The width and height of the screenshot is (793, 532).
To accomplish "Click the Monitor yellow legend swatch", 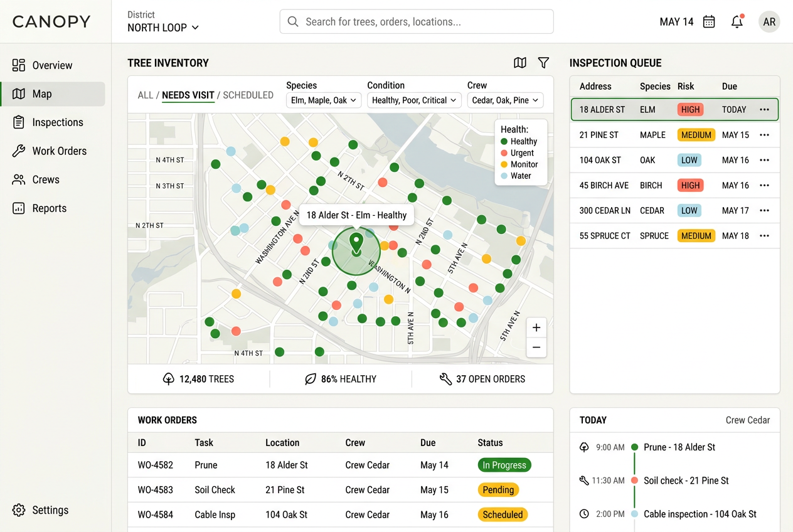I will [504, 164].
